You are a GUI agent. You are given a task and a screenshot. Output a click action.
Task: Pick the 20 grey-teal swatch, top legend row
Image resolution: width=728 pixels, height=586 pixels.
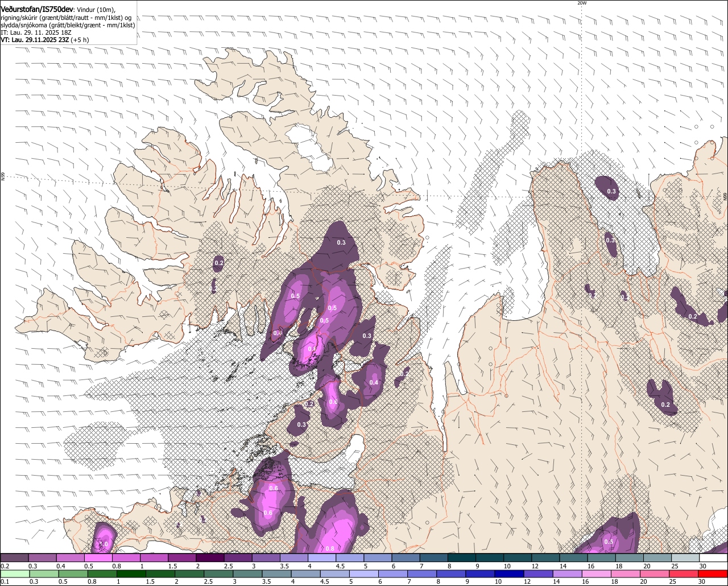coord(657,558)
